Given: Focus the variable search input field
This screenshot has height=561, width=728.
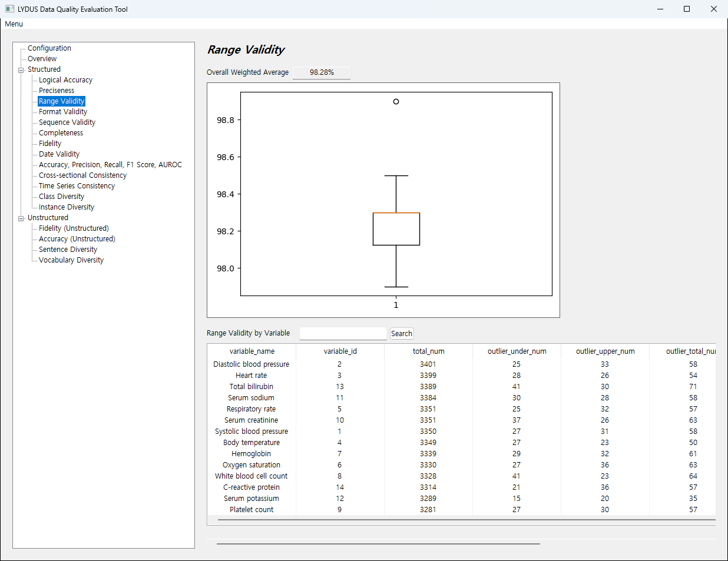Looking at the screenshot, I should pos(343,334).
